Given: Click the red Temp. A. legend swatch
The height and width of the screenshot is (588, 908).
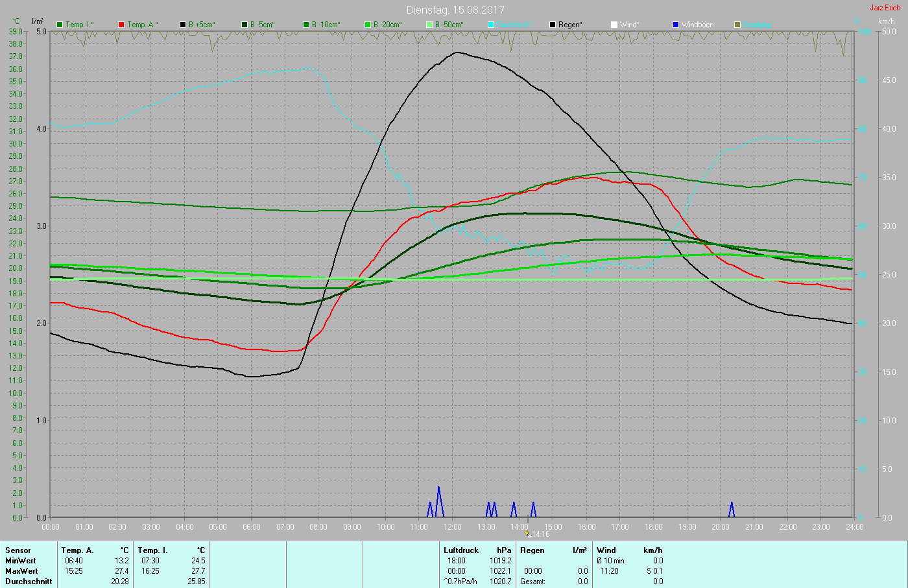Looking at the screenshot, I should pos(121,25).
